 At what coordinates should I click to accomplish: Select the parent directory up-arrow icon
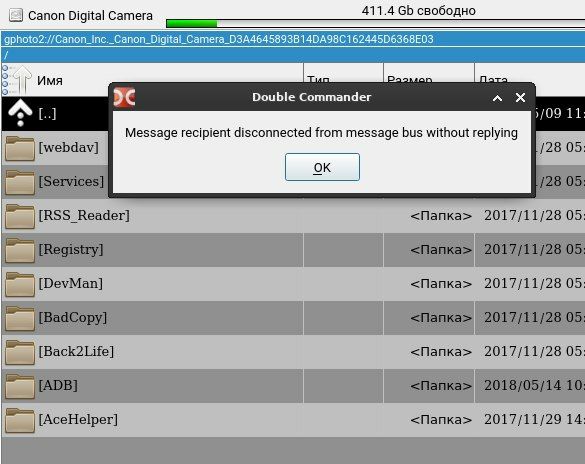tap(20, 113)
